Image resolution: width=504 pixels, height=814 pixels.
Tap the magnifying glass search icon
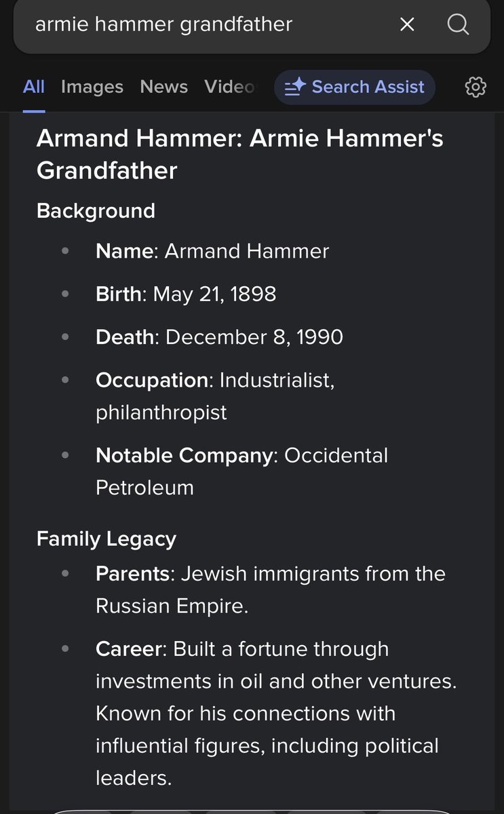[459, 25]
